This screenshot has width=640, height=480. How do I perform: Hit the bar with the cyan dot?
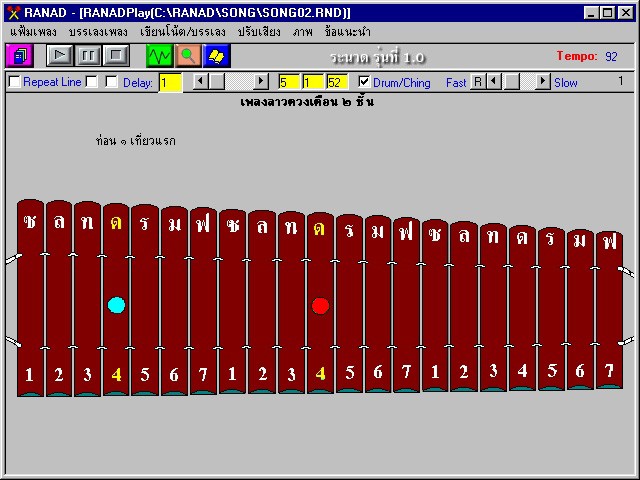pyautogui.click(x=116, y=299)
